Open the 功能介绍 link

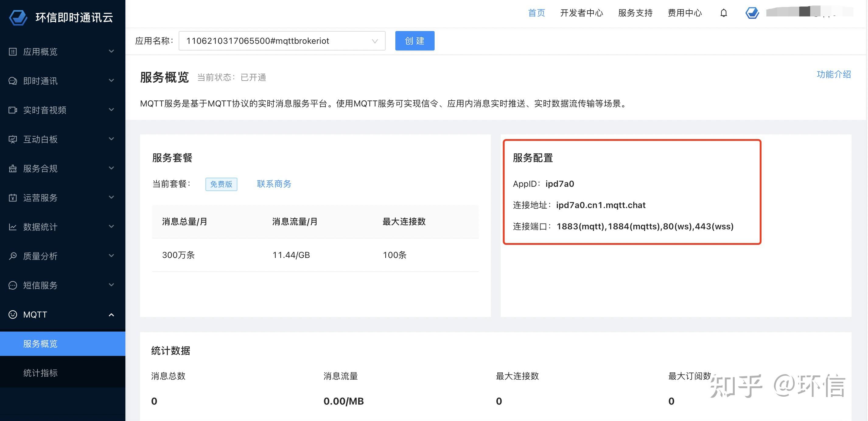(x=834, y=75)
